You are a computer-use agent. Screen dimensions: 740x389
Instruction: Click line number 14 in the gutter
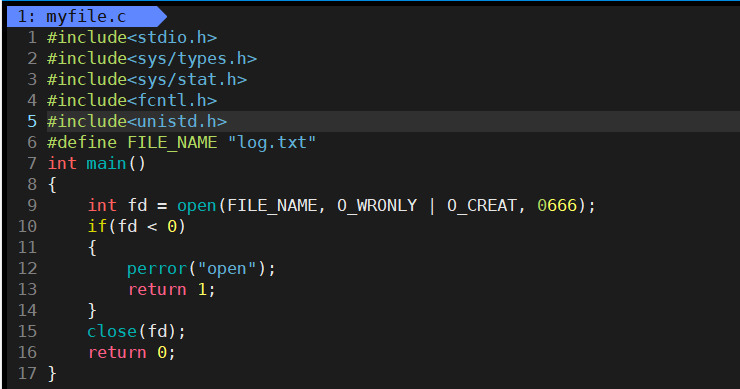[x=27, y=310]
